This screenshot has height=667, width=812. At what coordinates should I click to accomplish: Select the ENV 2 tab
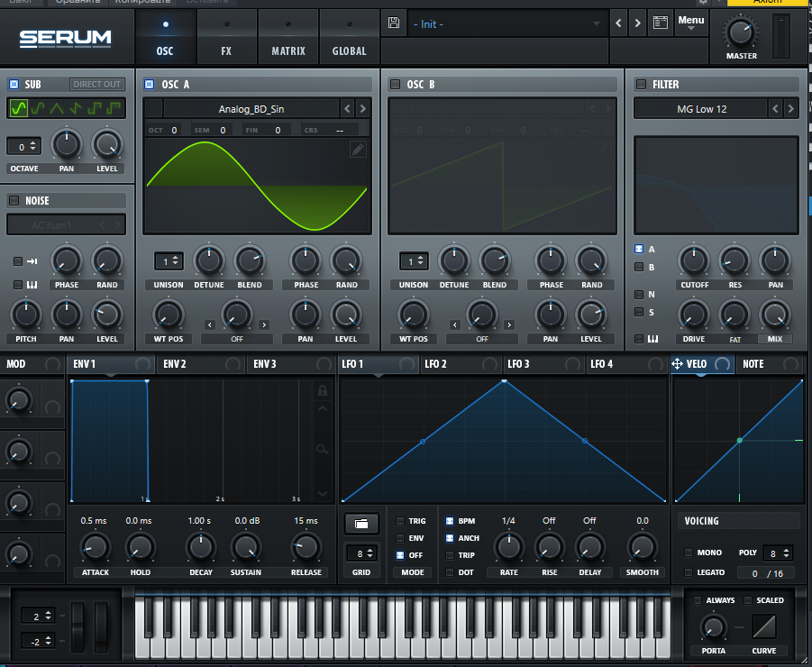[200, 364]
